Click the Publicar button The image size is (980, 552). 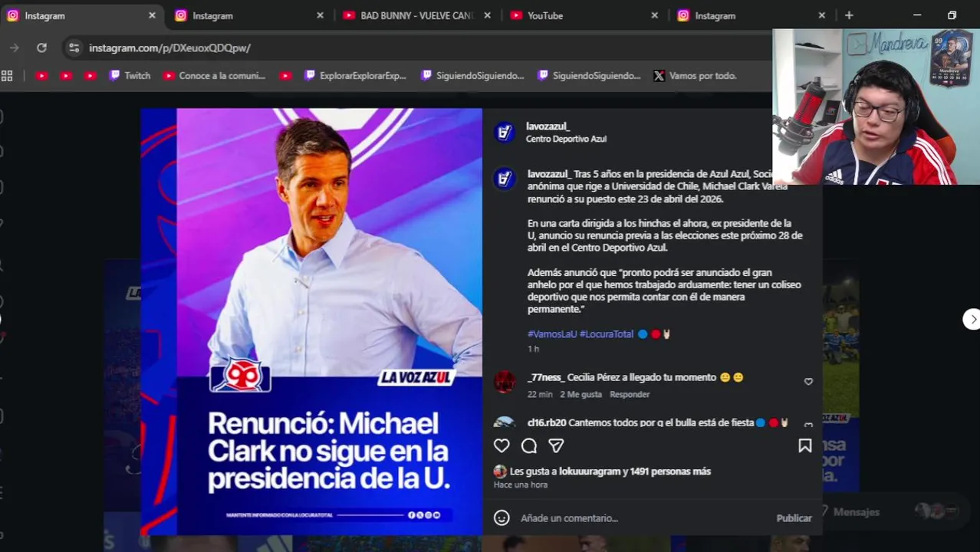point(794,518)
